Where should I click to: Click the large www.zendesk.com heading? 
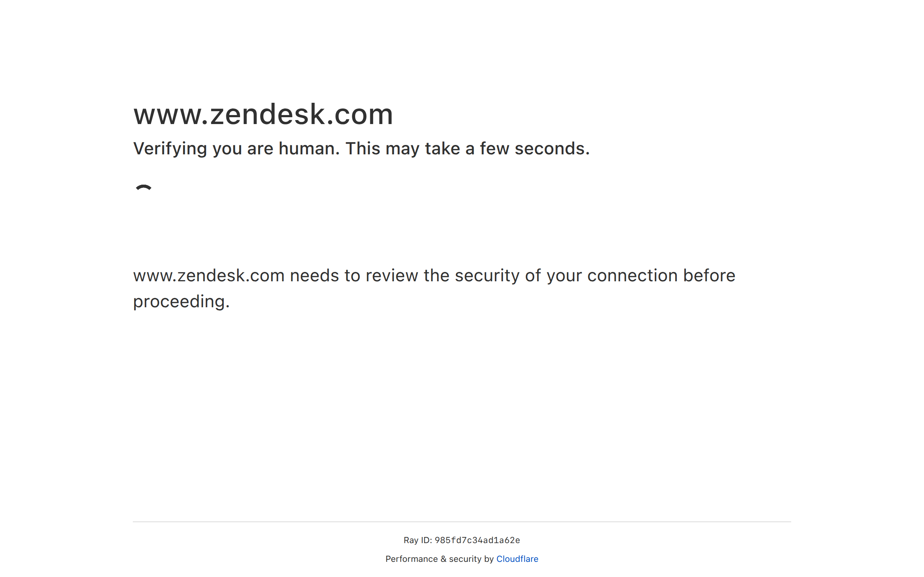point(263,114)
